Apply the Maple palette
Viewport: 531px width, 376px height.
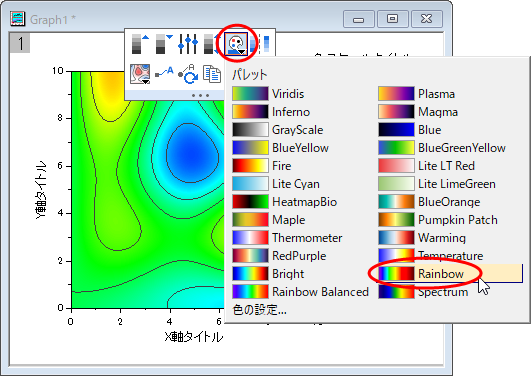tap(269, 220)
